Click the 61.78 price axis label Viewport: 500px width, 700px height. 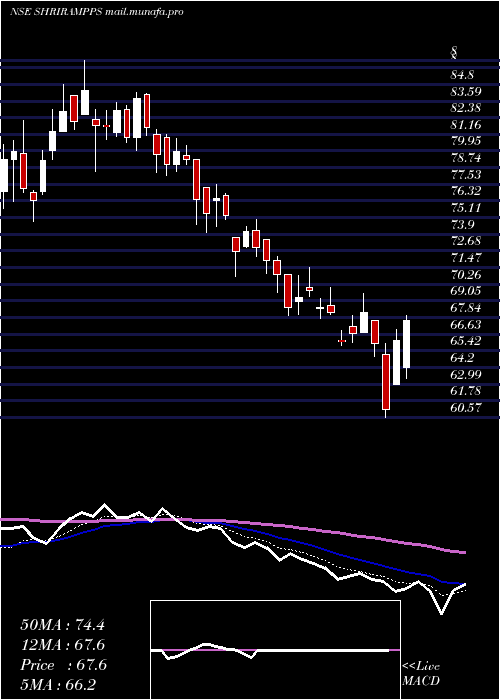466,391
